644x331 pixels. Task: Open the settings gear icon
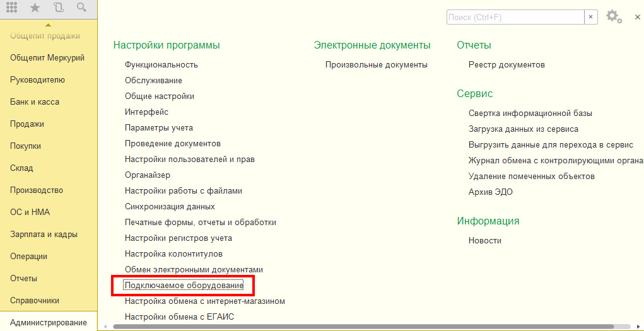point(614,17)
